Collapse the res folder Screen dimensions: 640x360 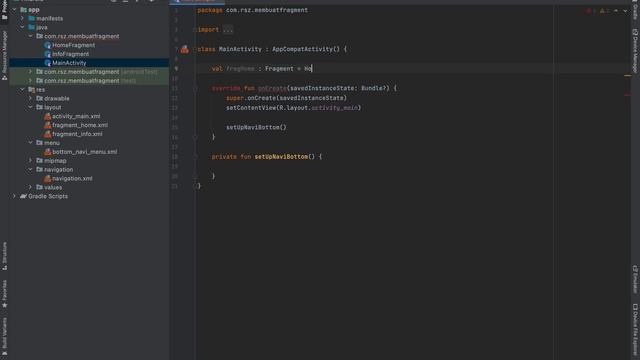[22, 89]
